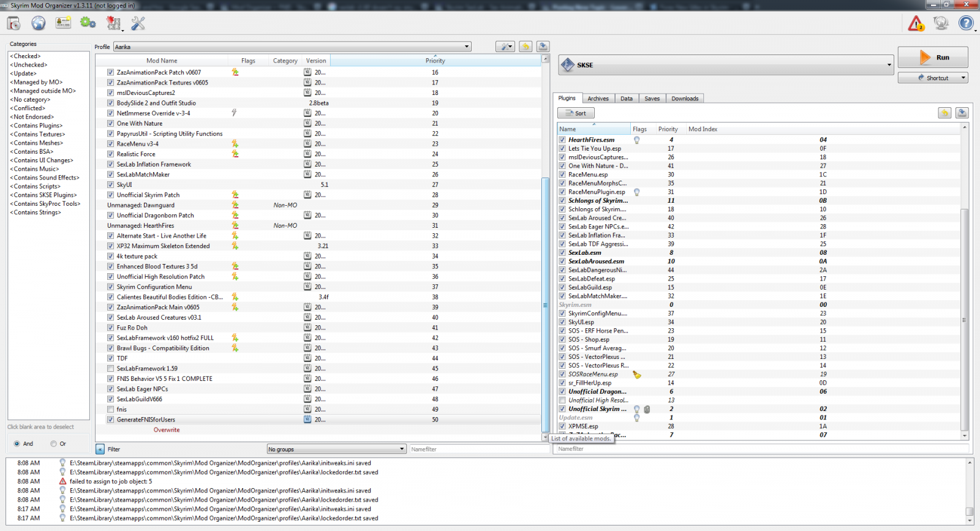The width and height of the screenshot is (980, 531).
Task: Click the Sort plugins button
Action: click(x=576, y=113)
